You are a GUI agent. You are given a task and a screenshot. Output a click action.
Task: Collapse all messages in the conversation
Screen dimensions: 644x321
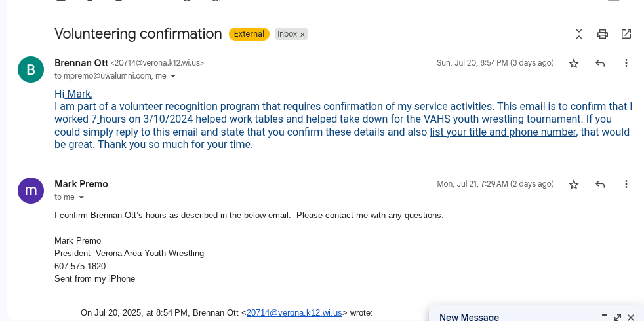pos(579,34)
